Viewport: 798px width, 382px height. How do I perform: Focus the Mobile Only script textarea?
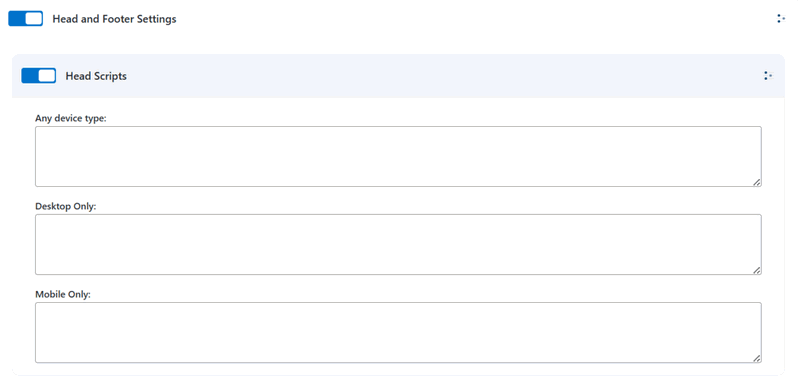[x=398, y=332]
